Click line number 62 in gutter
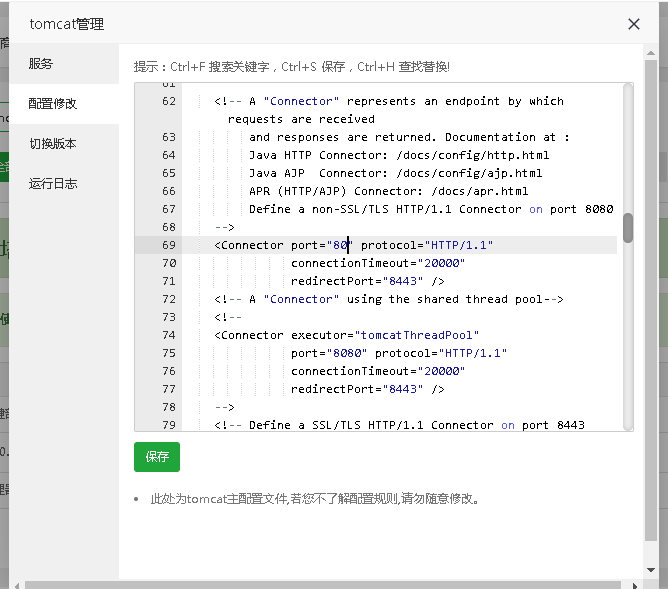668x589 pixels. 169,101
